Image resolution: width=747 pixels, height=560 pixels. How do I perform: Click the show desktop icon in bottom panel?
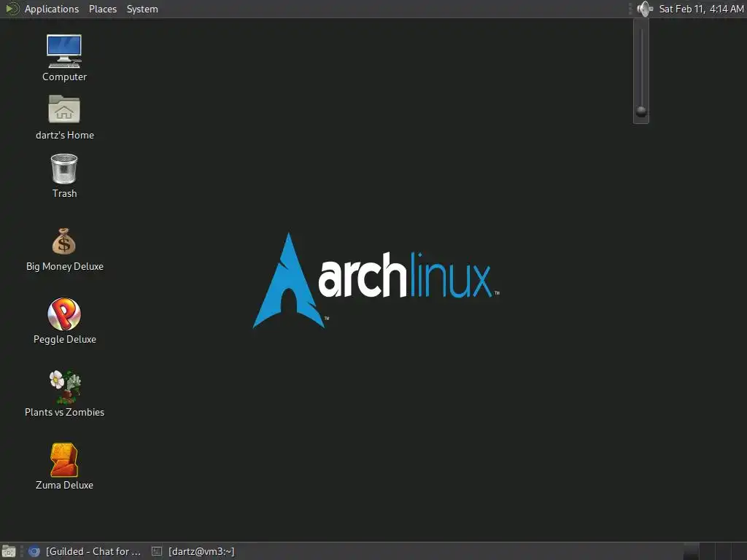9,551
